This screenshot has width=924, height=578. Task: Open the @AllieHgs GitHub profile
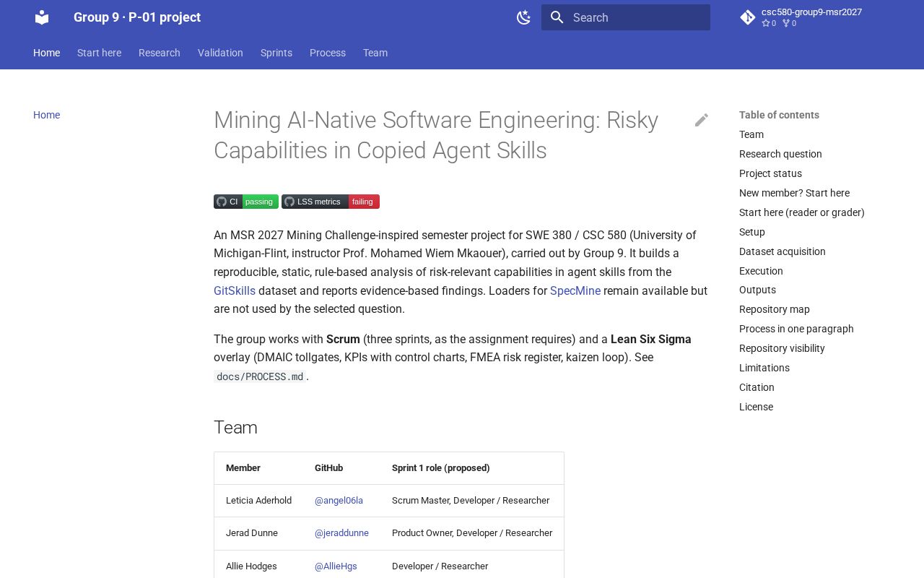(336, 566)
